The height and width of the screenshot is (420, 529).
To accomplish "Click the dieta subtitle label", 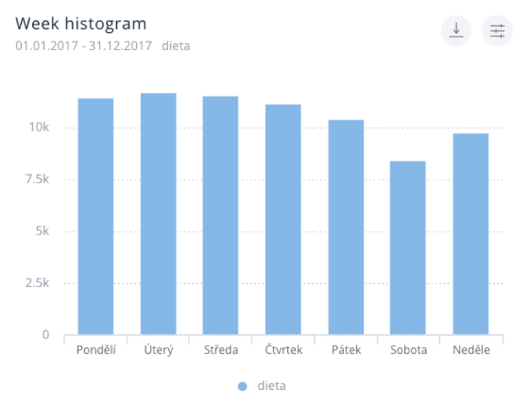I will [176, 47].
